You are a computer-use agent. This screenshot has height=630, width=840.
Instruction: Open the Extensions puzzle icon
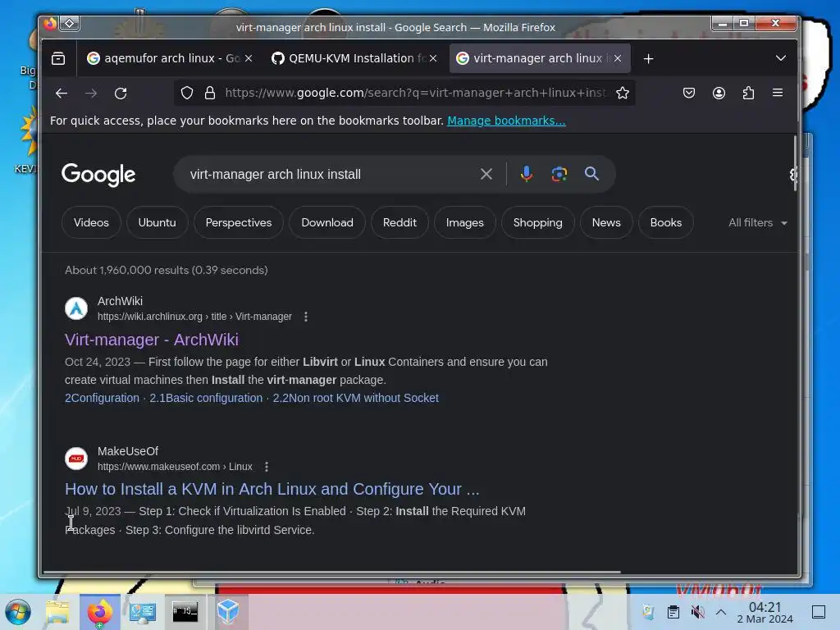pos(748,94)
